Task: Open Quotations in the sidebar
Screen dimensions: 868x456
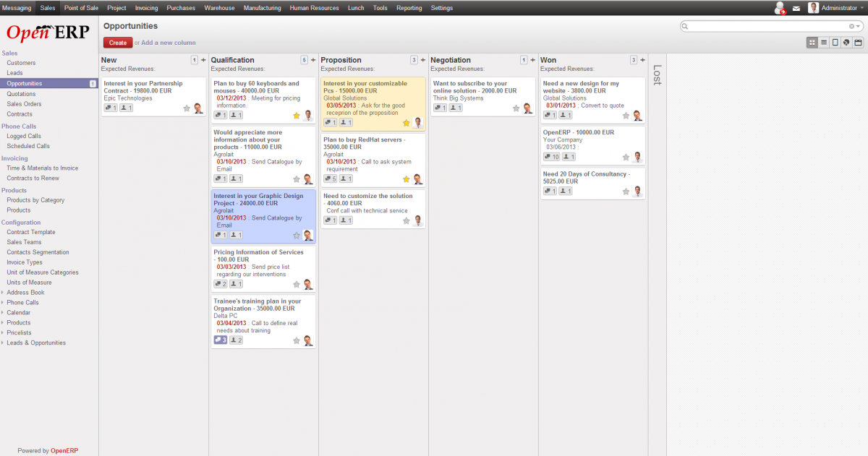Action: pos(21,94)
